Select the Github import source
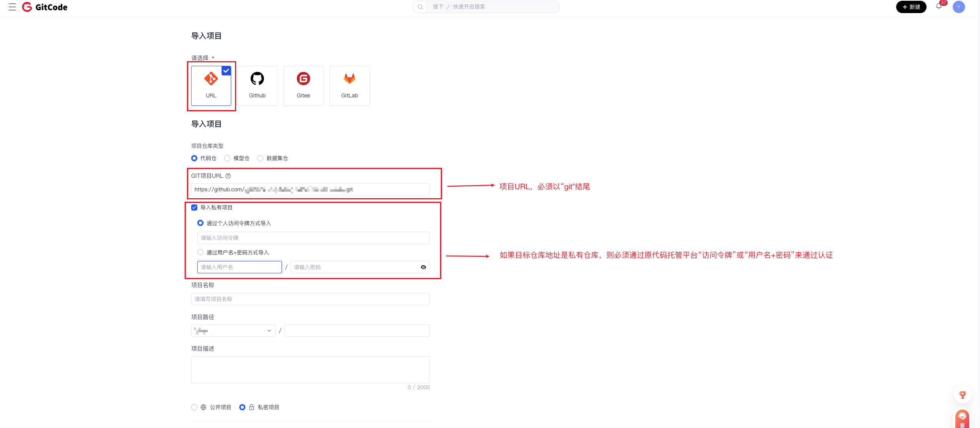980x428 pixels. tap(257, 85)
